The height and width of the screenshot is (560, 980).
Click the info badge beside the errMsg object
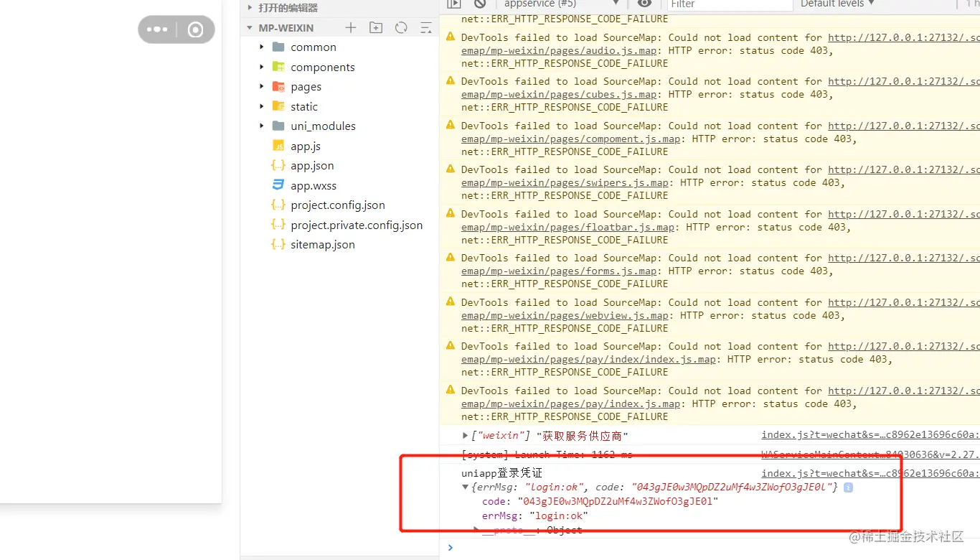848,487
